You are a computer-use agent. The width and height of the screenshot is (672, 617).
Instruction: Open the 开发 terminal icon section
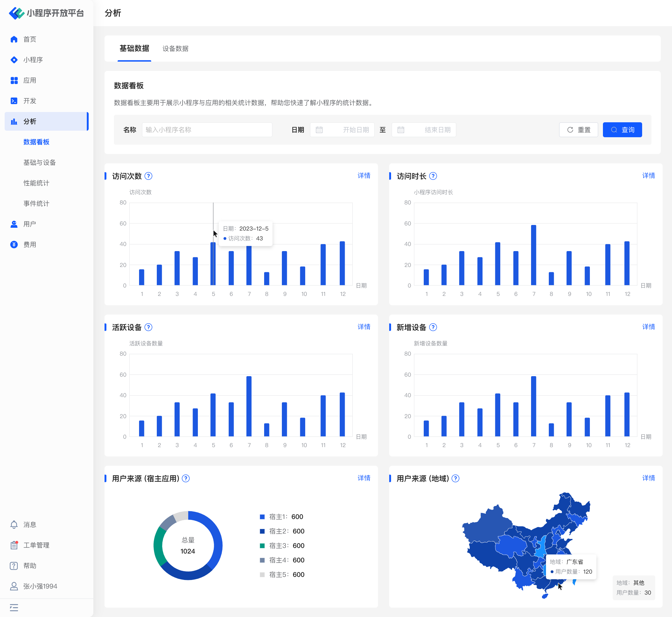[x=14, y=101]
